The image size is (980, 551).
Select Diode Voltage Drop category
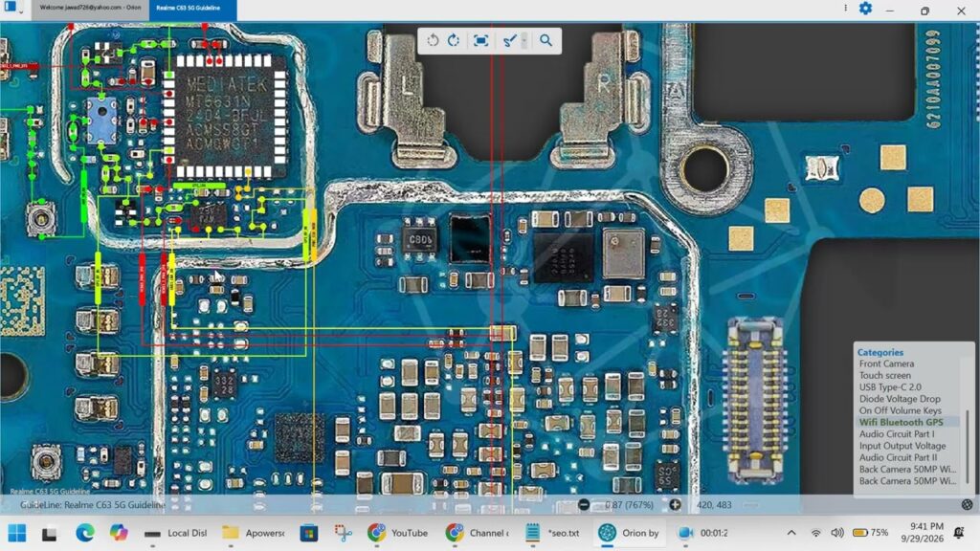click(x=900, y=399)
